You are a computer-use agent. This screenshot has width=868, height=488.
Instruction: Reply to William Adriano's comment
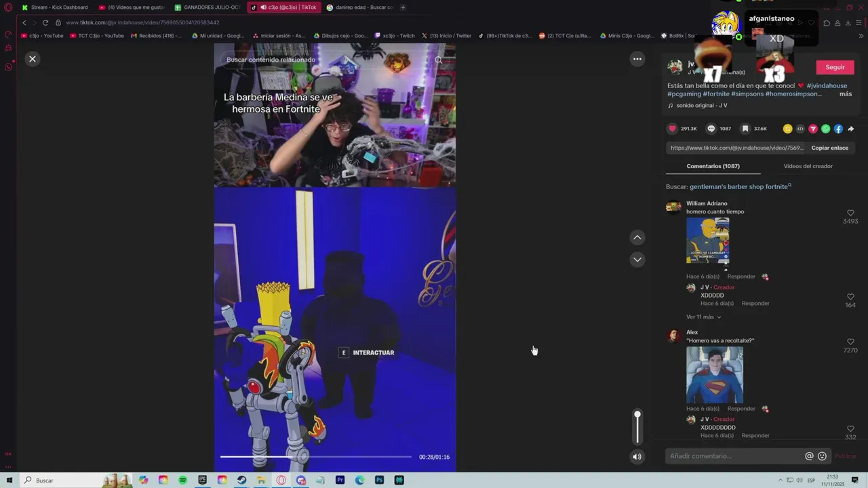[x=741, y=277]
